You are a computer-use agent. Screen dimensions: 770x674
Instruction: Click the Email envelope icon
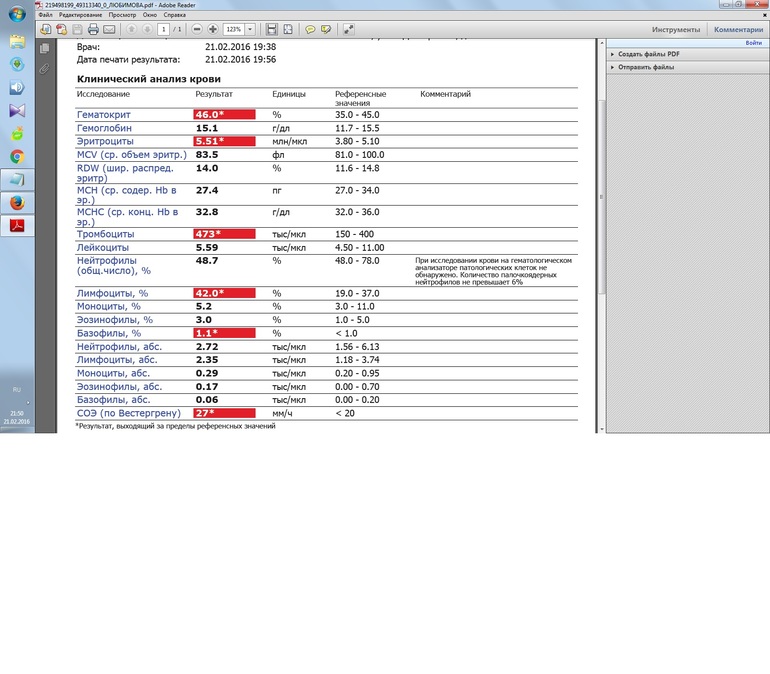point(109,30)
